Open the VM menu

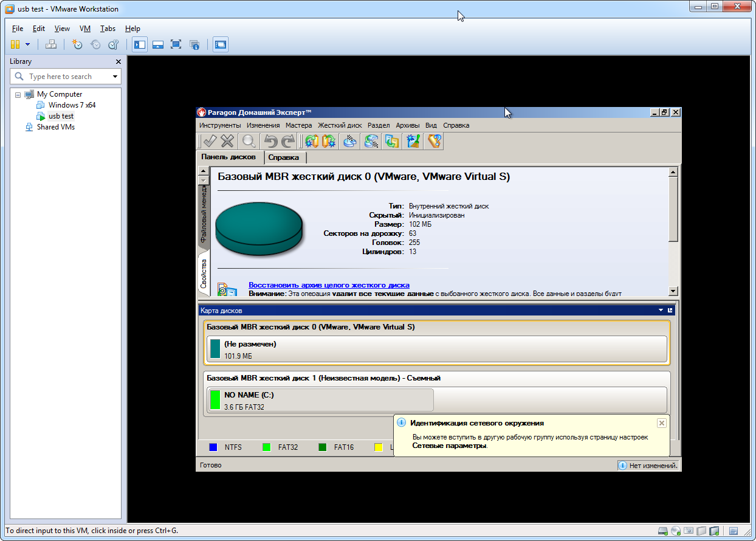(x=85, y=29)
